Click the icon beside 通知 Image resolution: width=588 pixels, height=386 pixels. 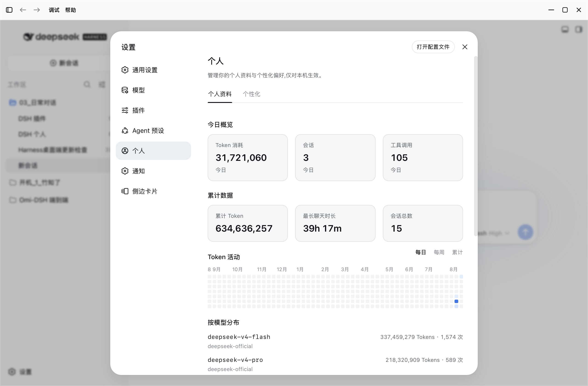pyautogui.click(x=125, y=171)
